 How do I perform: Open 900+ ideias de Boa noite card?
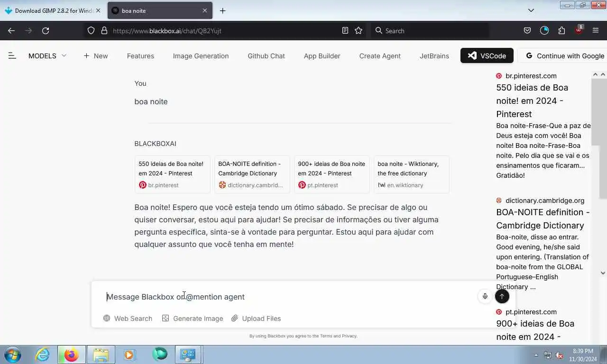(332, 174)
